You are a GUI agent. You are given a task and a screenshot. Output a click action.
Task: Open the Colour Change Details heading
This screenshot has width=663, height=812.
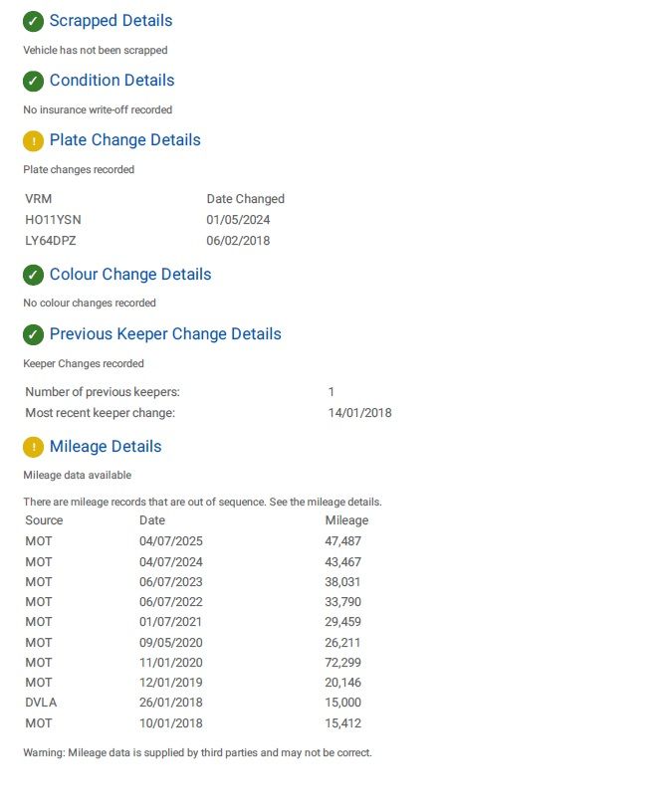(130, 275)
